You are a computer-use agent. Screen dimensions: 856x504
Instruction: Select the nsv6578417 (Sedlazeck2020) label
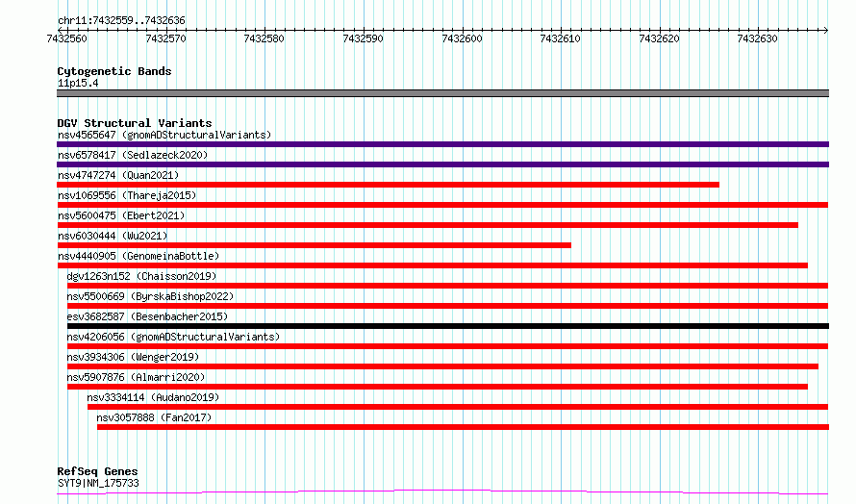(133, 155)
